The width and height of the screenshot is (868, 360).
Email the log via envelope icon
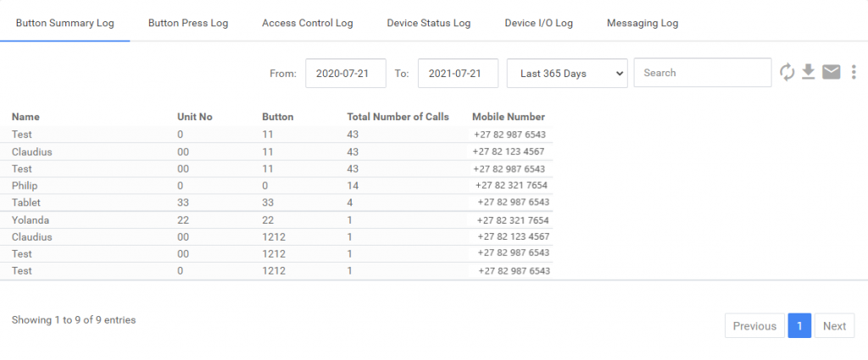(x=831, y=73)
